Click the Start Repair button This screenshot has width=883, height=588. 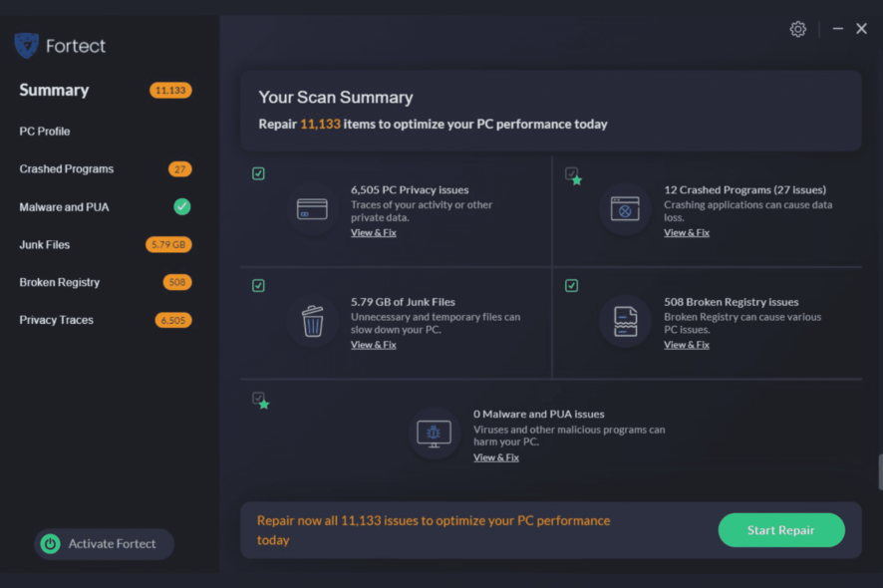pos(781,530)
